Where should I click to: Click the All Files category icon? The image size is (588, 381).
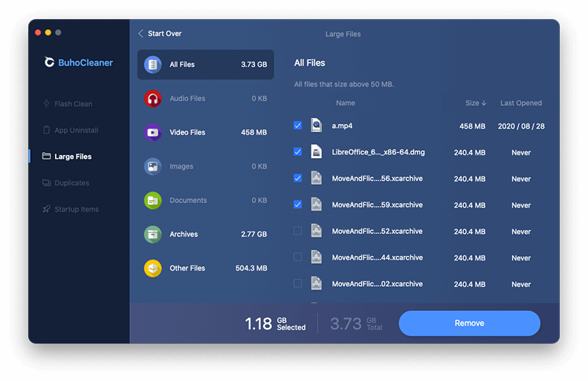point(153,65)
